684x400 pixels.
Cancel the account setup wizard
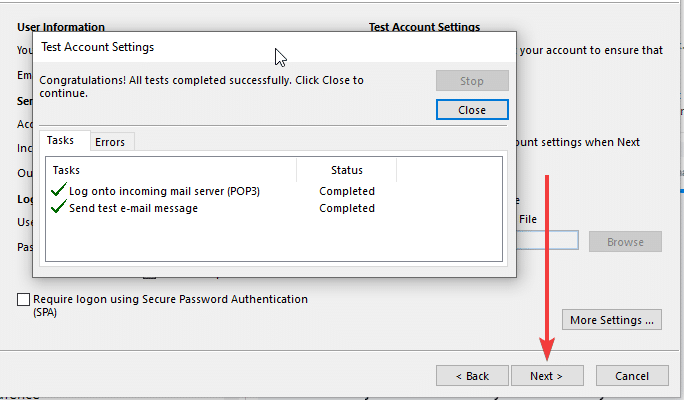coord(632,376)
